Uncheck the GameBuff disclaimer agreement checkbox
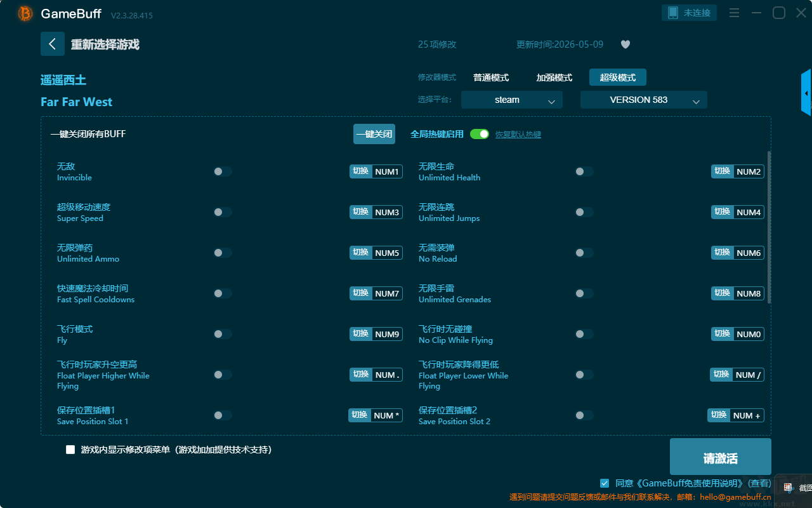 tap(605, 483)
